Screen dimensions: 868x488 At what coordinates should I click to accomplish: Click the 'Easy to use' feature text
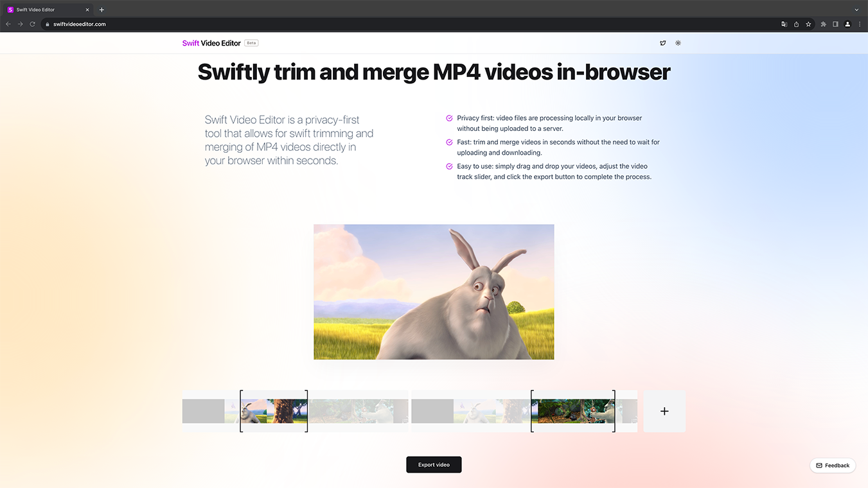(x=554, y=171)
